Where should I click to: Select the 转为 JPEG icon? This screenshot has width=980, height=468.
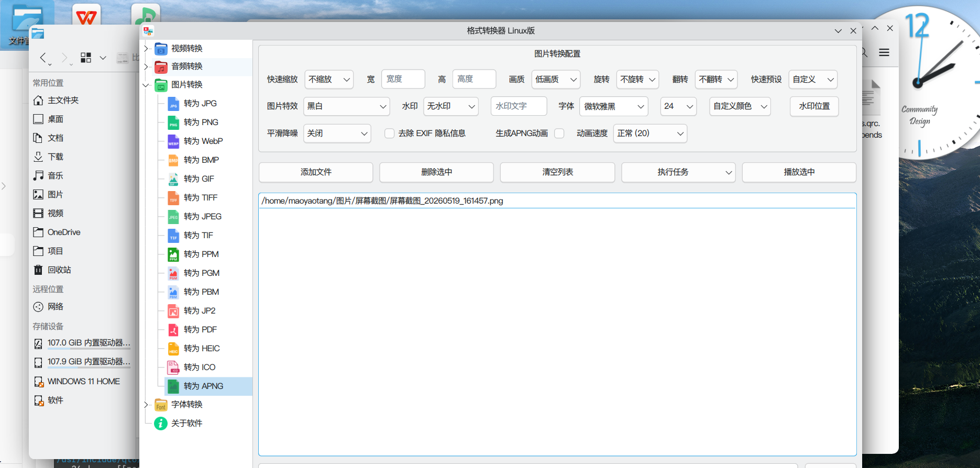[x=173, y=217]
